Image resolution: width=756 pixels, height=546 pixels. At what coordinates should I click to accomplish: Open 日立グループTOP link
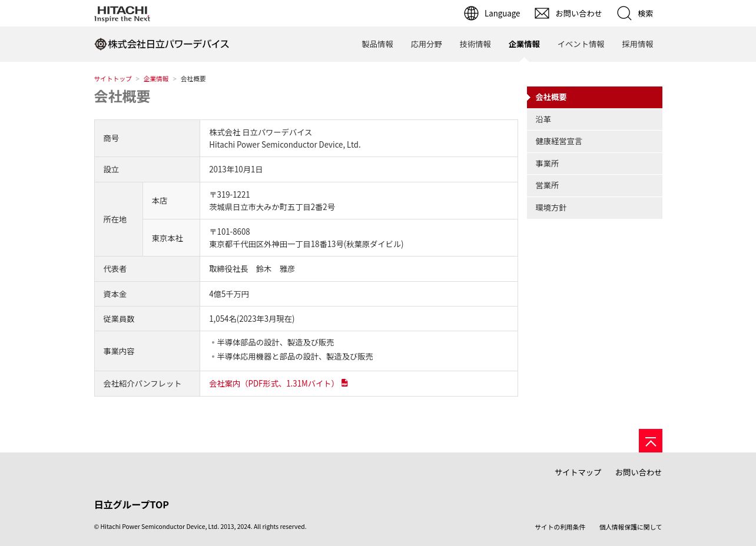pos(131,505)
